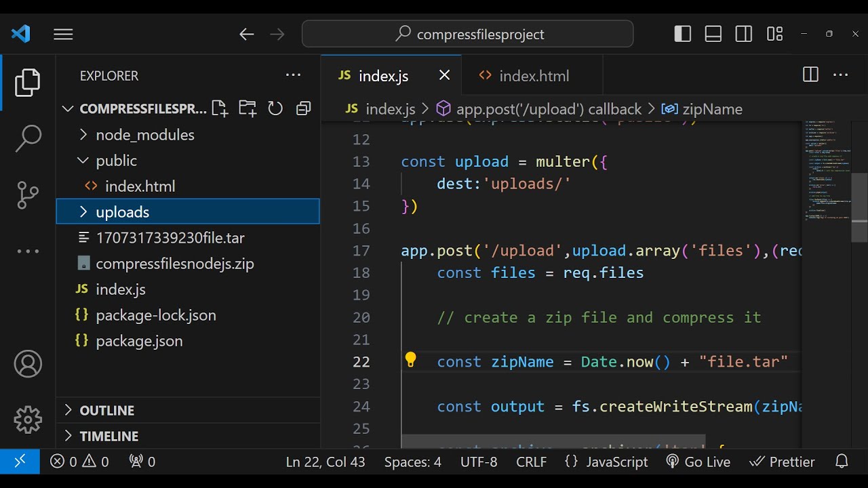
Task: Toggle the Secondary Side Bar visibility
Action: coord(744,34)
